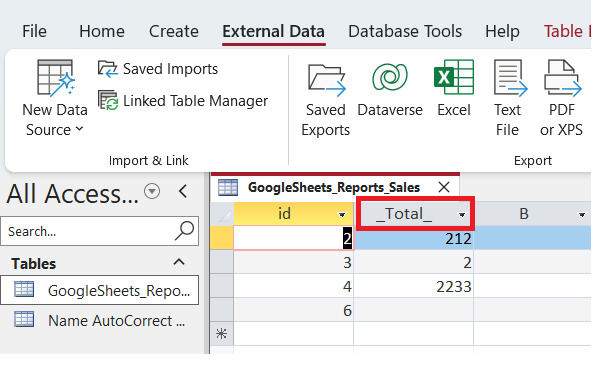Image resolution: width=613 pixels, height=387 pixels.
Task: Click the new record row selector asterisk
Action: (222, 333)
